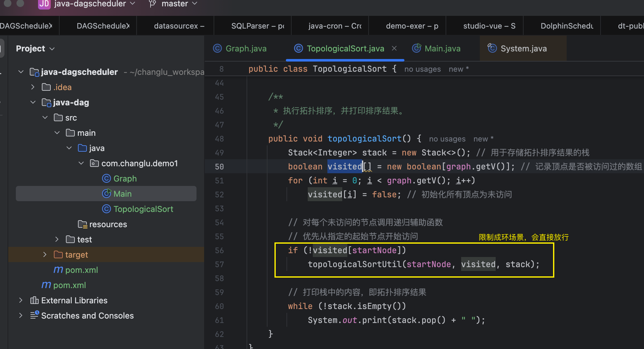Collapse the com.changlu.demo1 package
Viewport: 644px width, 349px height.
click(81, 163)
